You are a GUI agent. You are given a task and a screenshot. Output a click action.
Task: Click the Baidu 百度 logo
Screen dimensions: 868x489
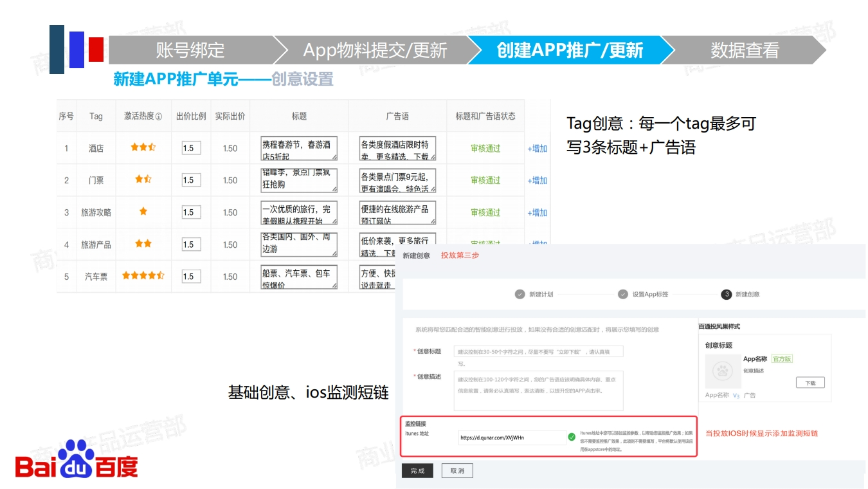point(77,459)
